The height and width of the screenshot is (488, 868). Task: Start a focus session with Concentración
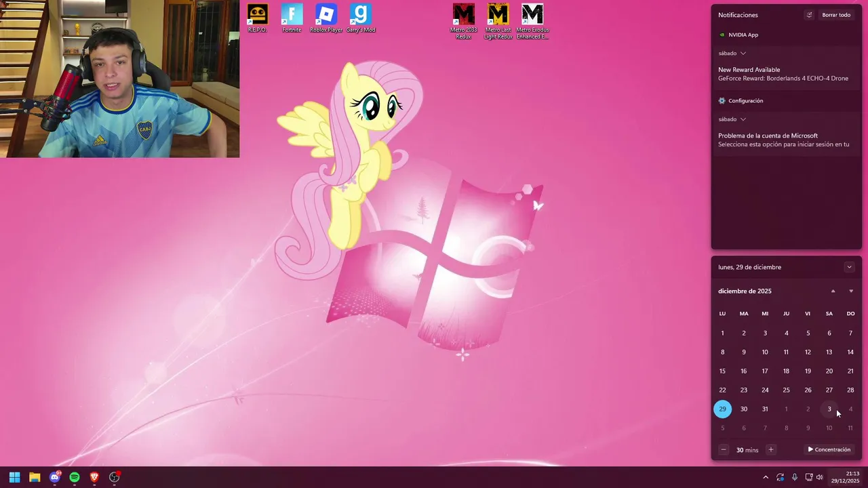pyautogui.click(x=829, y=449)
